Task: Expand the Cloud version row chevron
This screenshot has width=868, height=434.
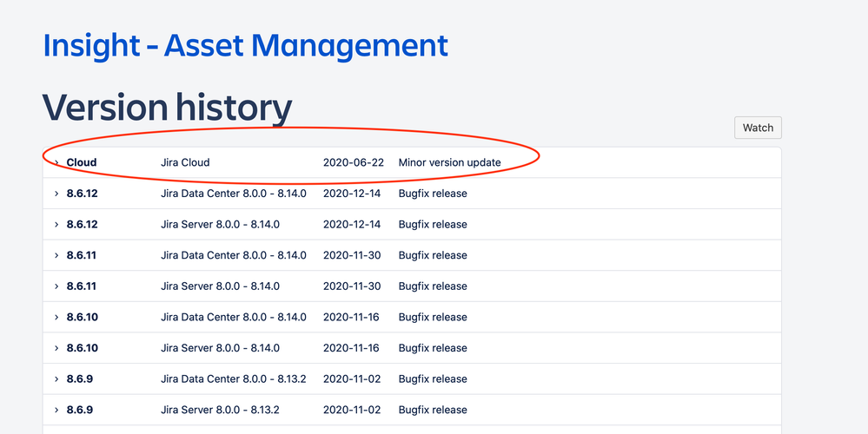Action: pos(56,162)
